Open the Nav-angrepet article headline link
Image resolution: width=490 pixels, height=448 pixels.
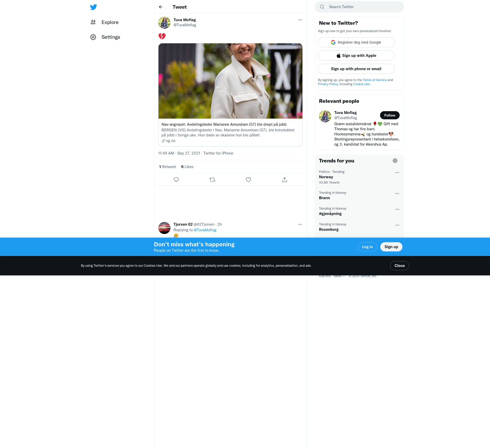[224, 124]
